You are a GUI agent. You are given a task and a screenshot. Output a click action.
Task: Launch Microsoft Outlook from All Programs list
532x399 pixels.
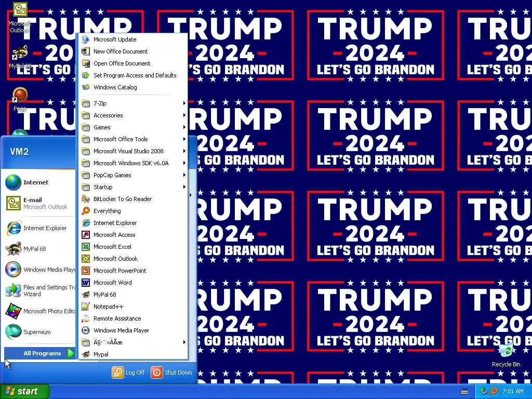coord(133,259)
